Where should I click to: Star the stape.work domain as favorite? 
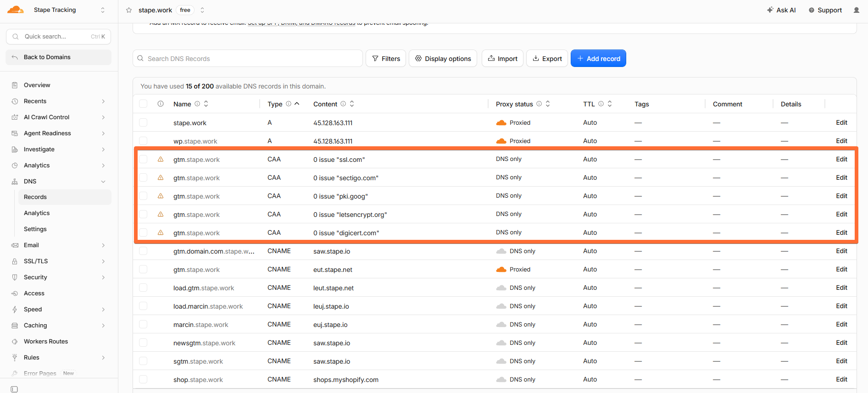[129, 10]
